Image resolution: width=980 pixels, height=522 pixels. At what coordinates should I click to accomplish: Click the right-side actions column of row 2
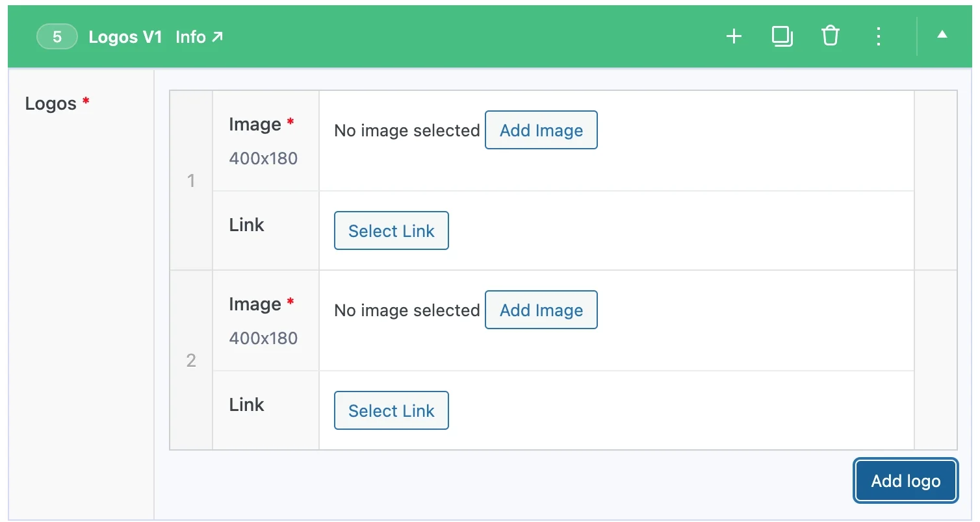tap(935, 360)
